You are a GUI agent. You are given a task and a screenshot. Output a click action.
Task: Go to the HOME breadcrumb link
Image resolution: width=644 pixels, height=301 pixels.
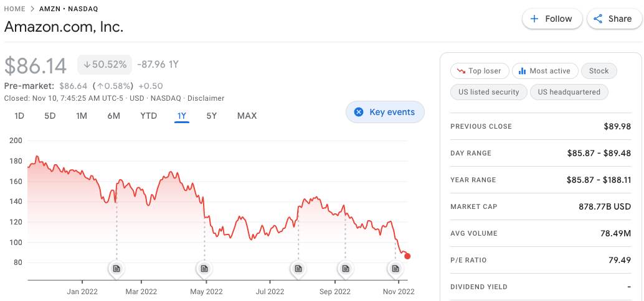(15, 9)
